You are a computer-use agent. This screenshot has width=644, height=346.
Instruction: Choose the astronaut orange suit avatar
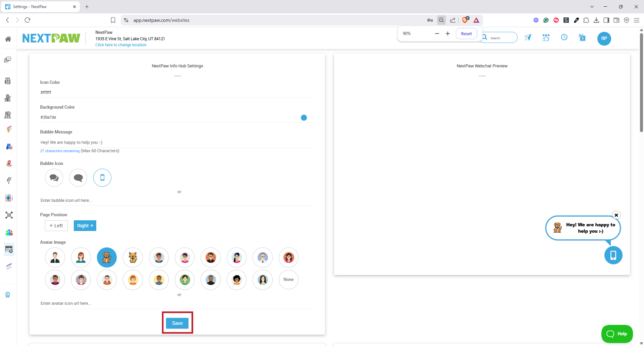[107, 280]
